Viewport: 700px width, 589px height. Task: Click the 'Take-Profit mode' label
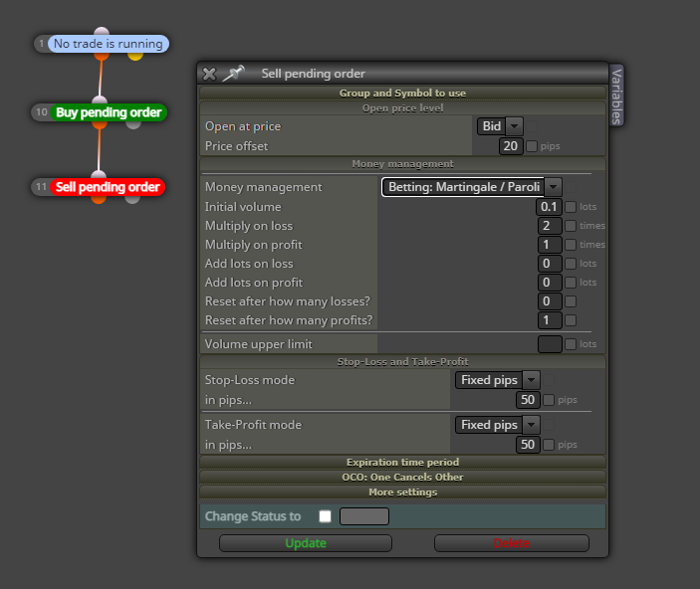point(253,425)
